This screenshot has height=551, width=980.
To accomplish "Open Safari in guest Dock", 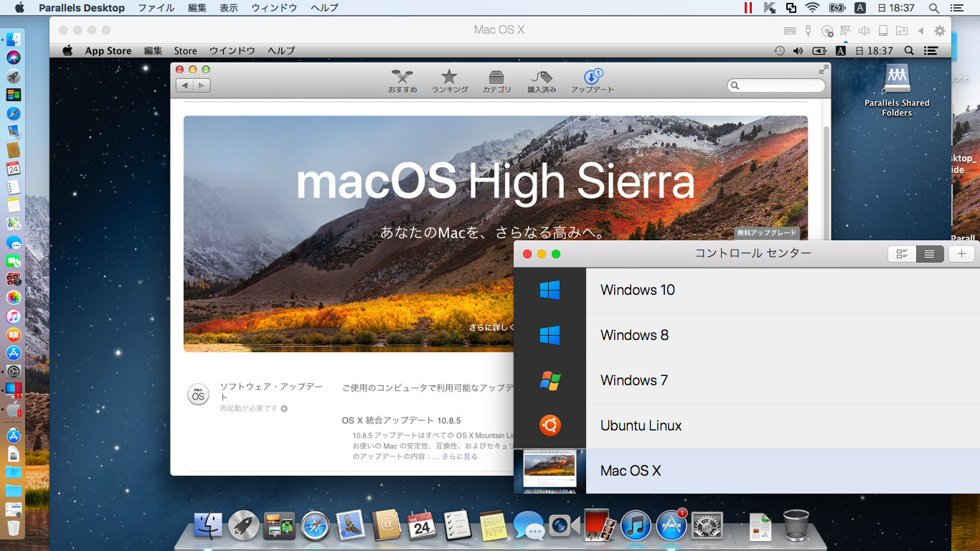I will (315, 525).
